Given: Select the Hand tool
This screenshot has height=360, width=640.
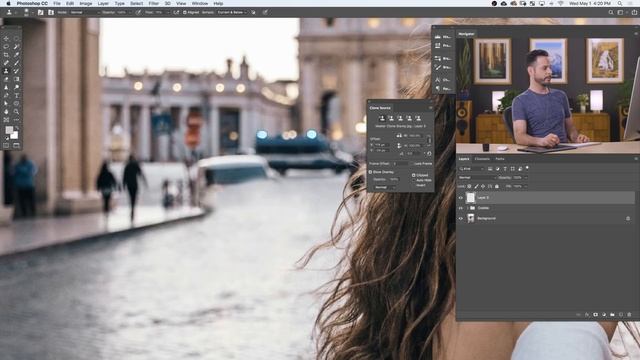Looking at the screenshot, I should tap(6, 111).
